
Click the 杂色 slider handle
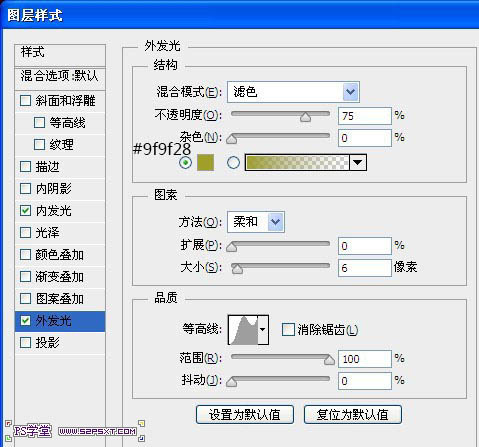[x=232, y=139]
